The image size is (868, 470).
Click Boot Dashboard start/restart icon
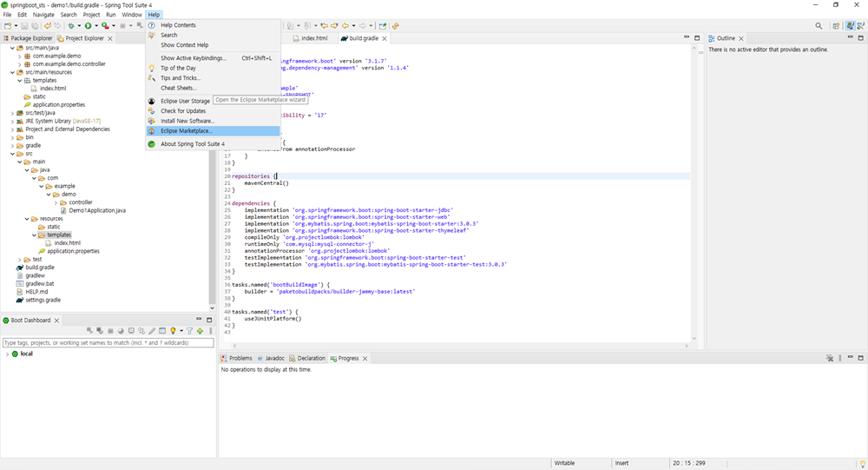tap(89, 331)
